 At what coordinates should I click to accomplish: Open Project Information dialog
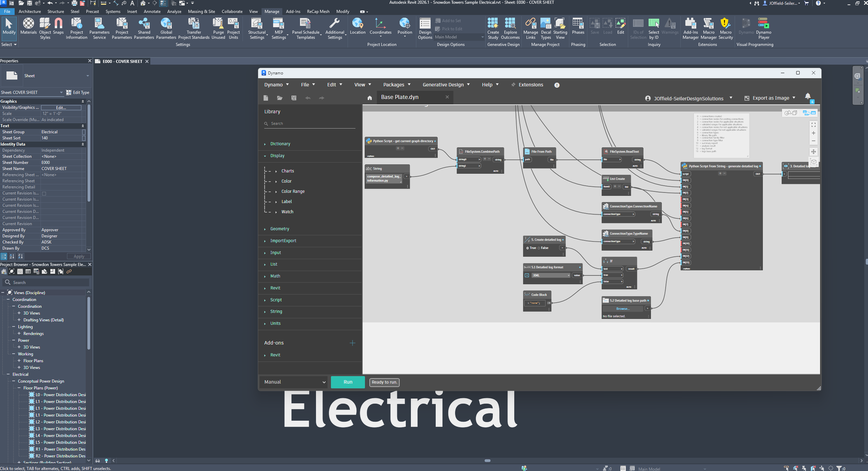(77, 29)
